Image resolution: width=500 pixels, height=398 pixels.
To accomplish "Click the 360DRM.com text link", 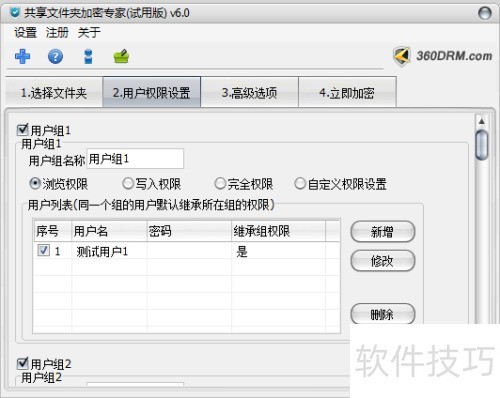I will pyautogui.click(x=454, y=56).
